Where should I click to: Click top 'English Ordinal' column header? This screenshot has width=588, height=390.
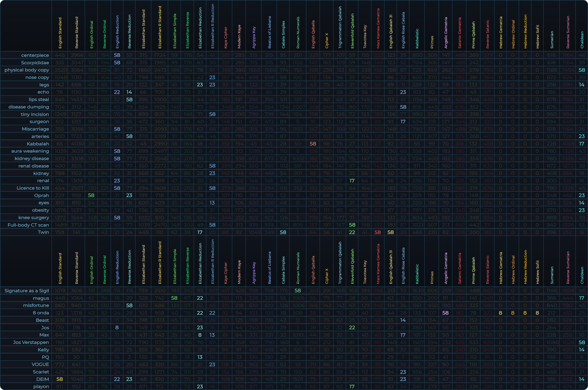(x=92, y=35)
